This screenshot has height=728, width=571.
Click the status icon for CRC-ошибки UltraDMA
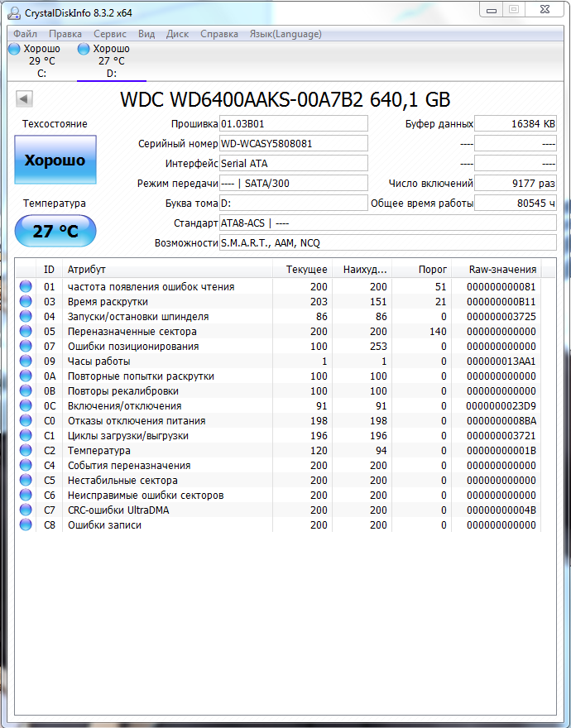click(26, 510)
